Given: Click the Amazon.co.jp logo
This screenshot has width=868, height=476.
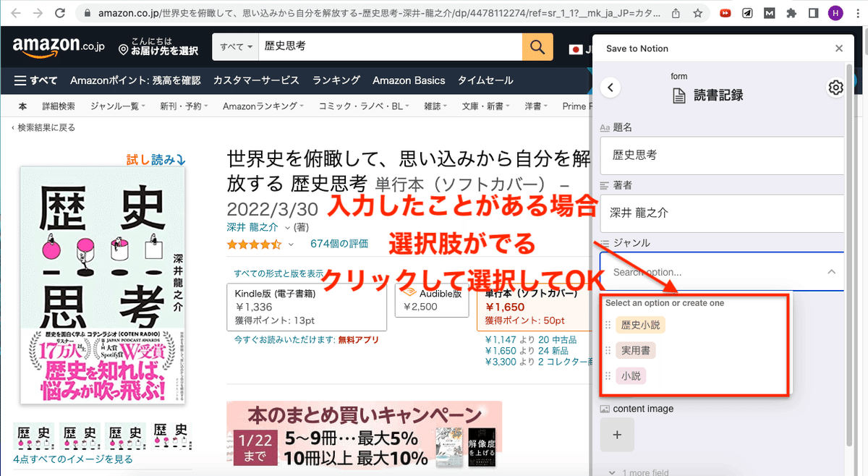Looking at the screenshot, I should pyautogui.click(x=59, y=47).
